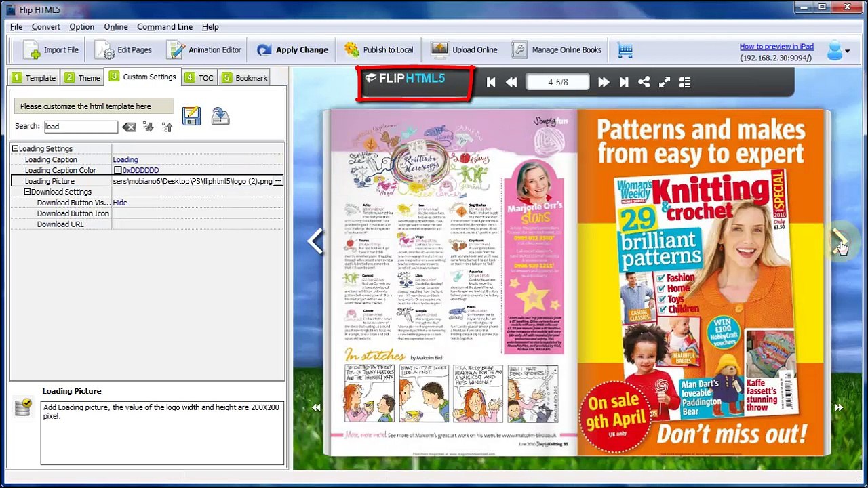Clear the search text with the X icon
Screen dimensions: 868x488
129,127
